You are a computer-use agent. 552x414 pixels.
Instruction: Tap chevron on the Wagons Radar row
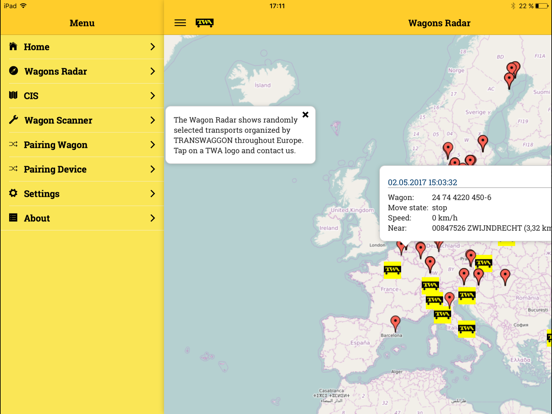152,71
